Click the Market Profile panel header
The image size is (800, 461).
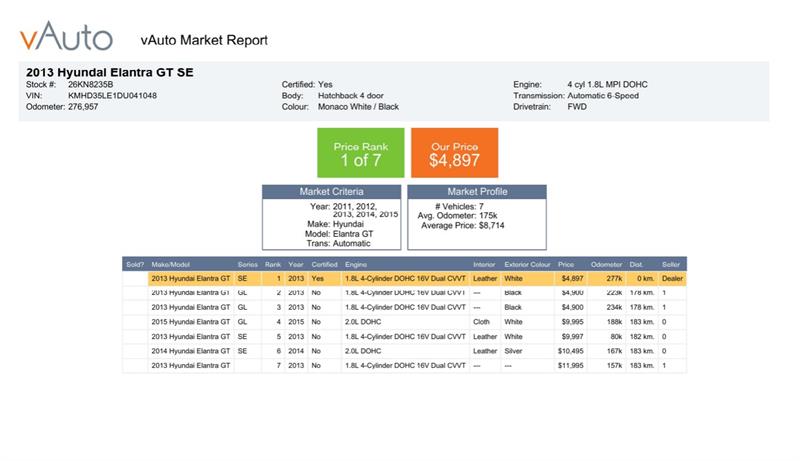point(477,192)
